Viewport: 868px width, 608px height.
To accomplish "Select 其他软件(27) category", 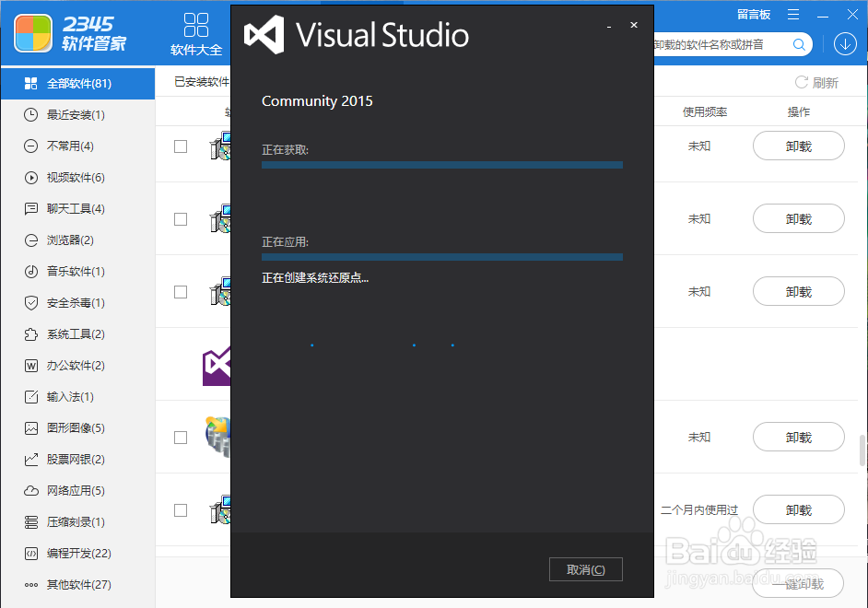I will pyautogui.click(x=77, y=585).
